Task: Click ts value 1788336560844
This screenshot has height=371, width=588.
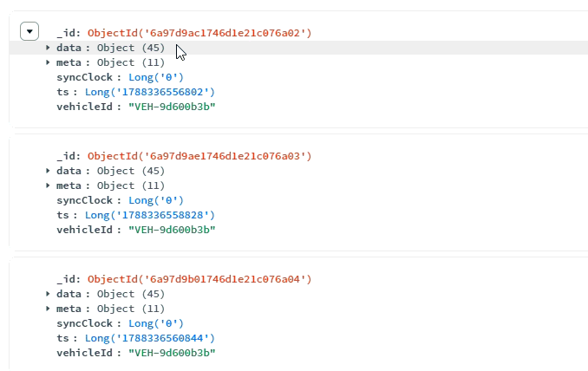Action: coord(150,338)
